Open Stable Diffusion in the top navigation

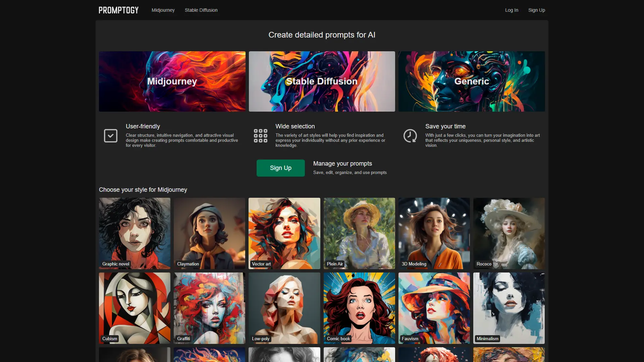201,10
